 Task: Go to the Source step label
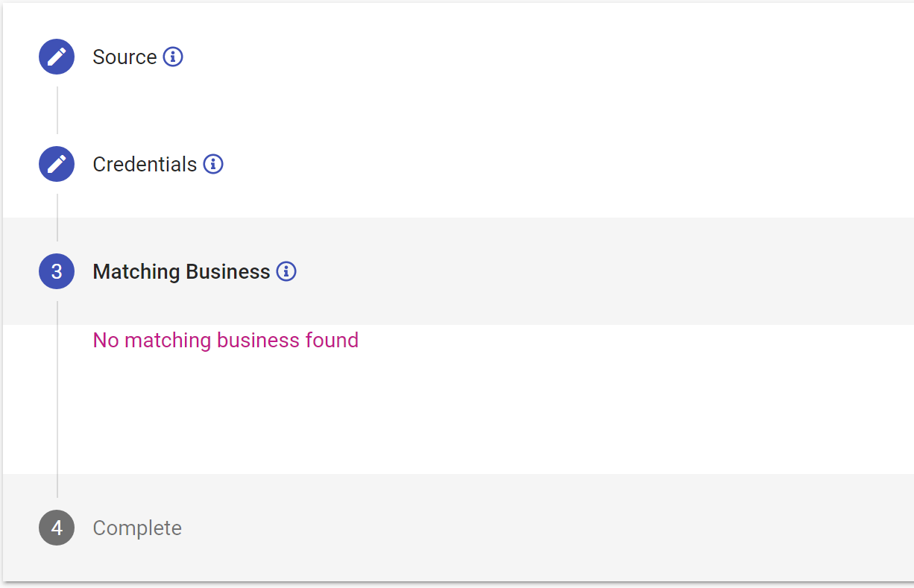(x=125, y=57)
